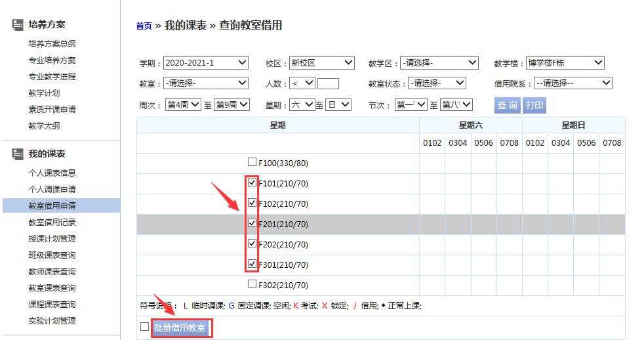Screen dimensions: 644x340
Task: Click the 批量借用教室 button
Action: point(180,328)
